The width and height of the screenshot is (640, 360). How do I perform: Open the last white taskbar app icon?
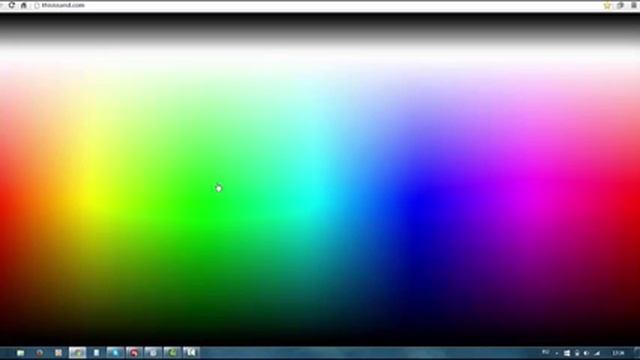[191, 353]
